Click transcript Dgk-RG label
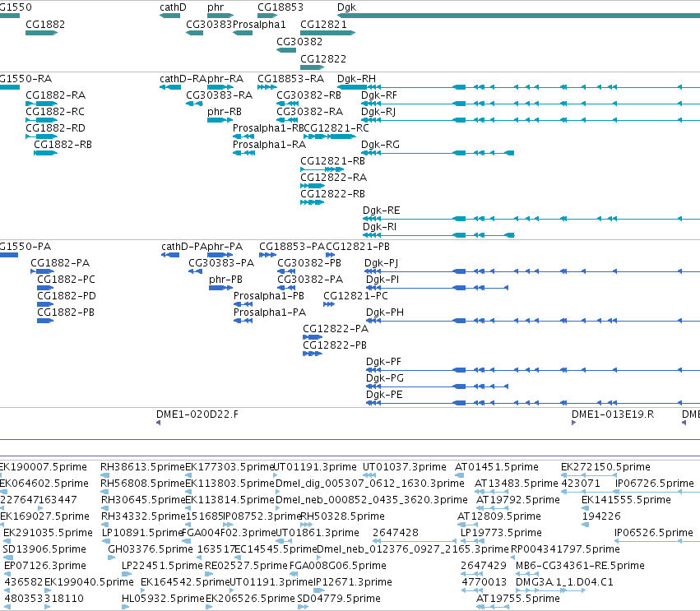Viewport: 700px width, 611px height. click(380, 145)
